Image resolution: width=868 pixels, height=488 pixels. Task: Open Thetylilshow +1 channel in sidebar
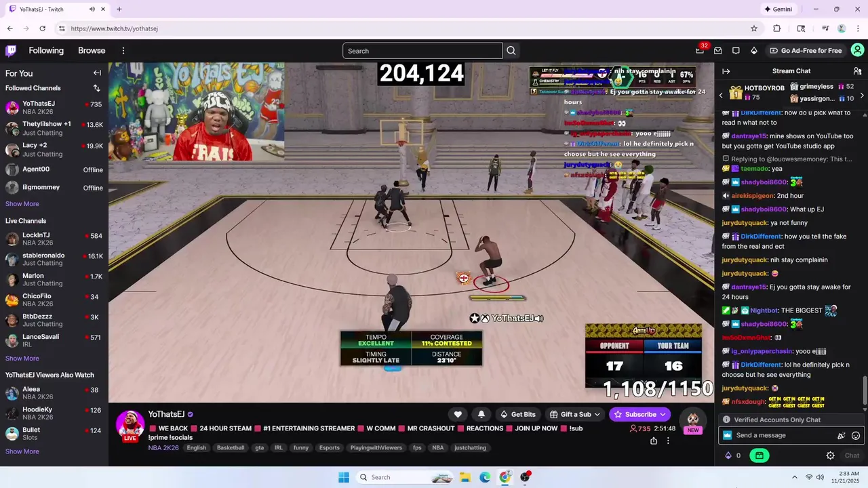pyautogui.click(x=54, y=128)
